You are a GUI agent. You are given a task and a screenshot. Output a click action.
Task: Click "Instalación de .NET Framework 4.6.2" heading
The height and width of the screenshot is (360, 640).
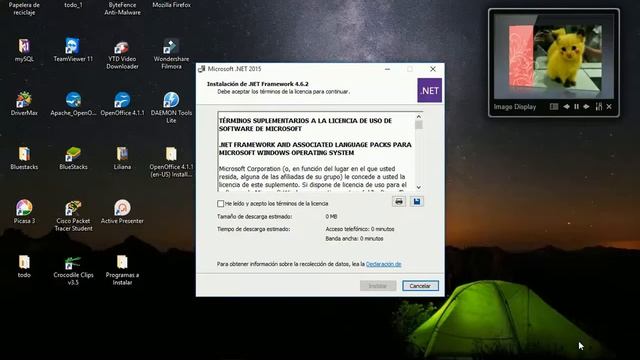(258, 84)
